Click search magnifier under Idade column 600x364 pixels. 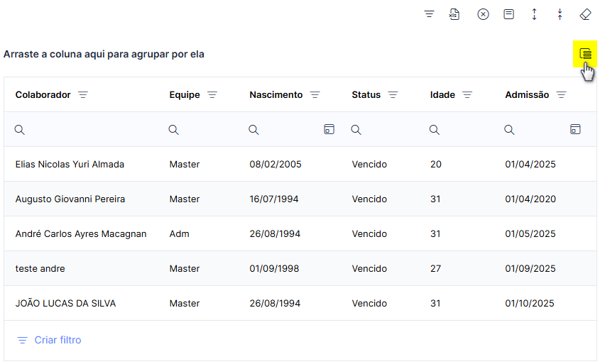point(434,130)
